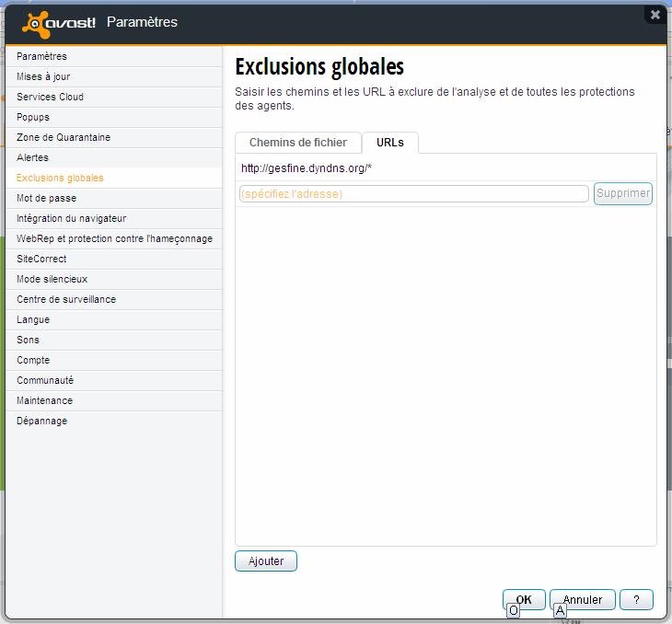Select the URLs tab
Viewport: 672px width, 624px height.
click(389, 143)
